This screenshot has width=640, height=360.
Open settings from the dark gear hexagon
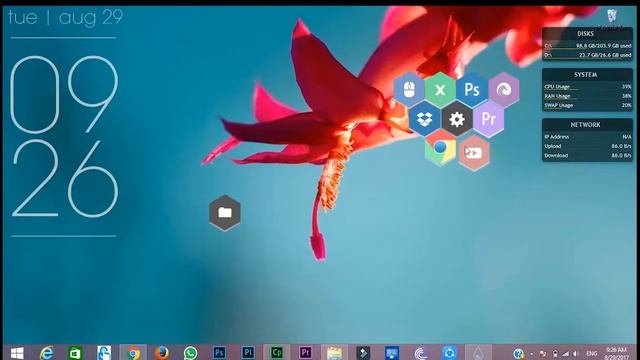click(457, 119)
